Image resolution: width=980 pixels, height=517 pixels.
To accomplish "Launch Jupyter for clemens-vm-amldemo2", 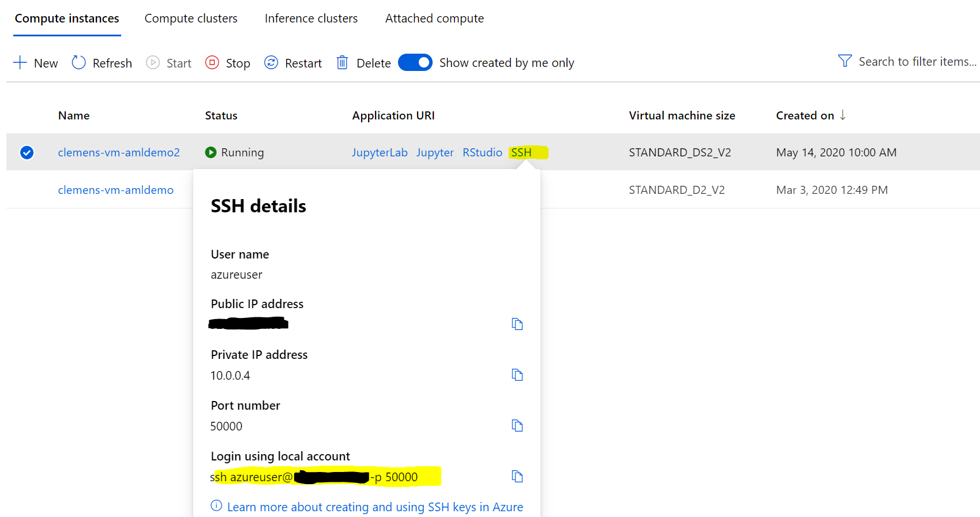I will [435, 152].
